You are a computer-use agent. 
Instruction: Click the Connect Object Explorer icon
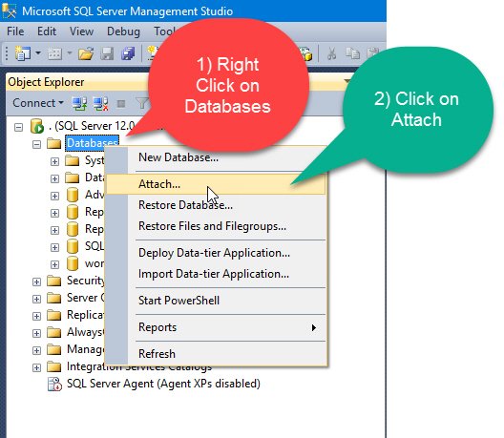79,103
